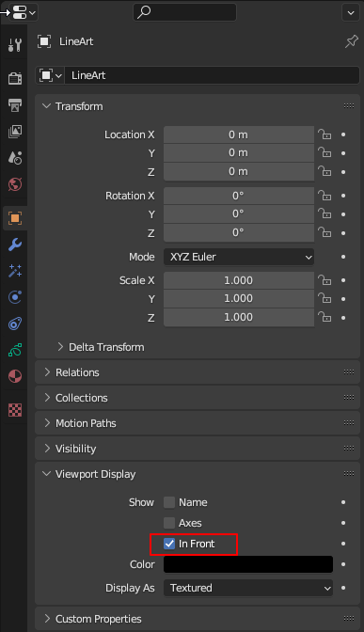Viewport: 364px width, 632px height.
Task: Lock Location Y
Action: coord(324,152)
